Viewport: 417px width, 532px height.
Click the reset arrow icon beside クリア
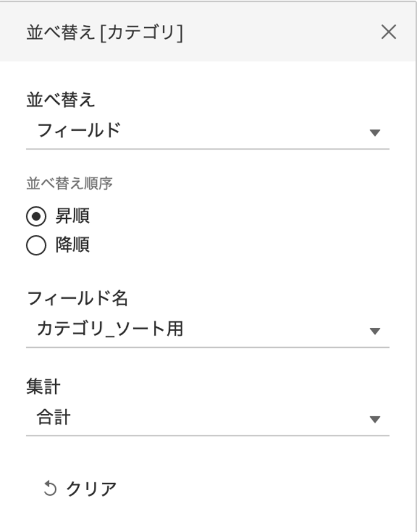pos(50,488)
